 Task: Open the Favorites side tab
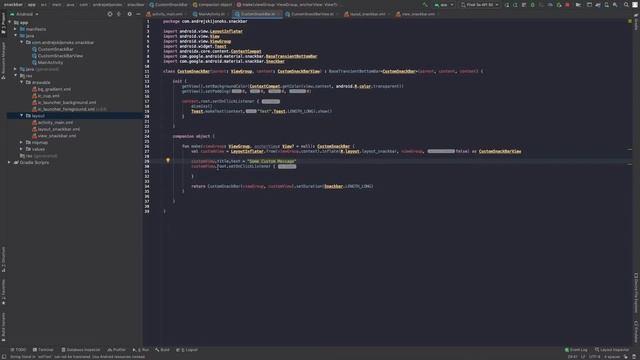click(3, 292)
